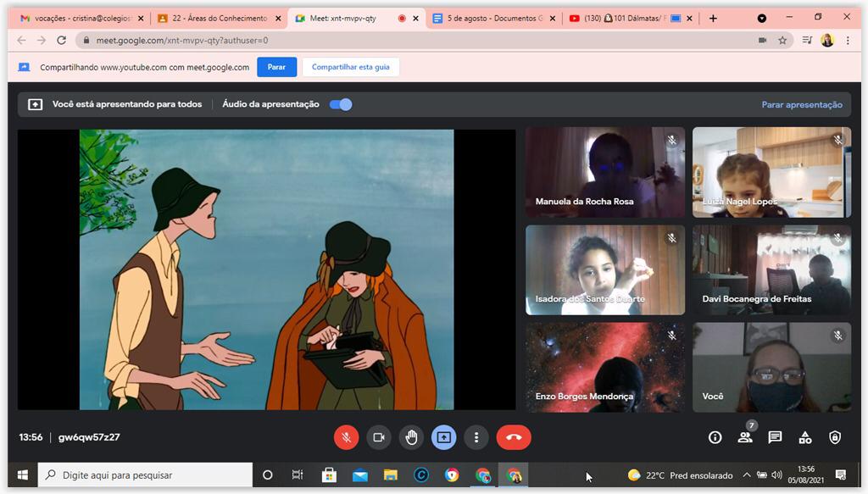Screen dimensions: 868x494
Task: Hang up the call
Action: click(513, 437)
